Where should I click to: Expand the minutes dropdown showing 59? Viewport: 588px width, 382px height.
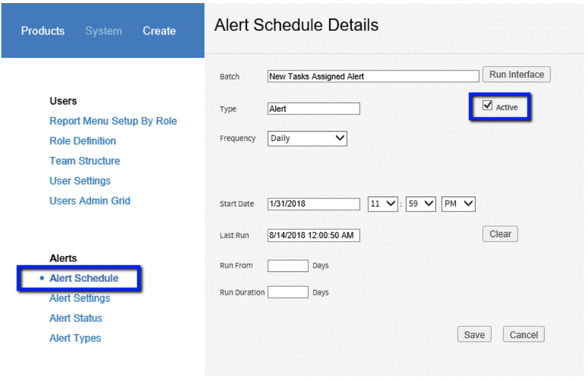(421, 204)
